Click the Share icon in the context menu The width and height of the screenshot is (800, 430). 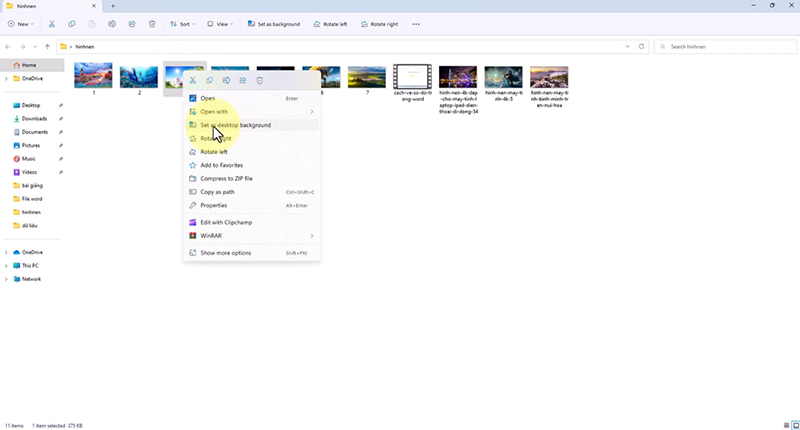pyautogui.click(x=243, y=80)
